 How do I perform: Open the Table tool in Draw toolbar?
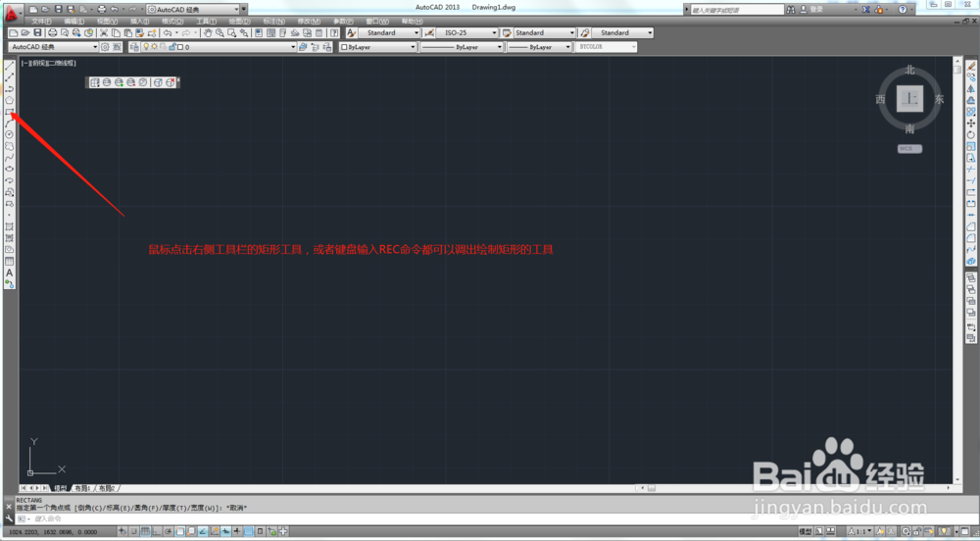click(10, 261)
